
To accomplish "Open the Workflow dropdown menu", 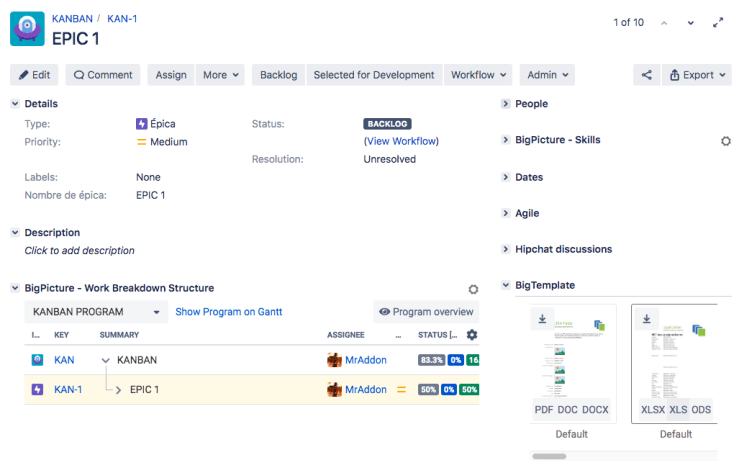I will pos(478,75).
